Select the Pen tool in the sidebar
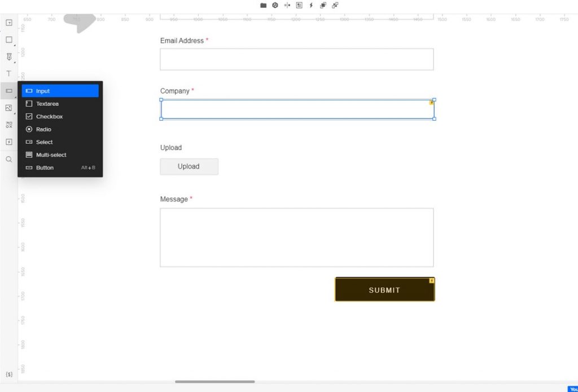 [8, 56]
